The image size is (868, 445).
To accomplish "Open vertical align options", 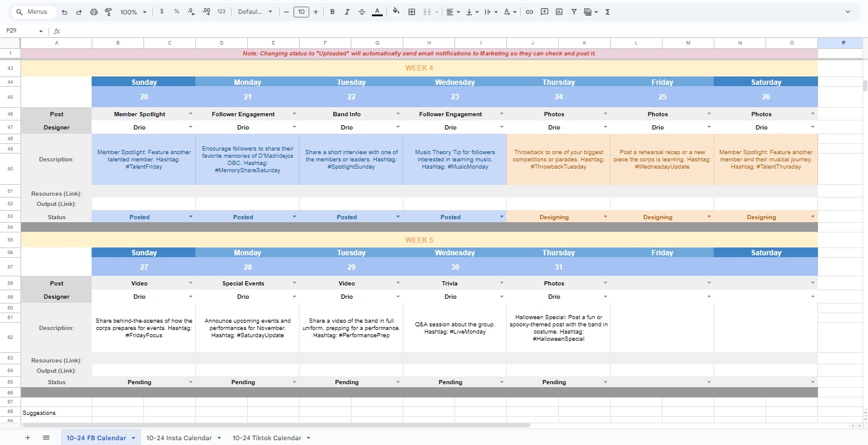I will [472, 12].
